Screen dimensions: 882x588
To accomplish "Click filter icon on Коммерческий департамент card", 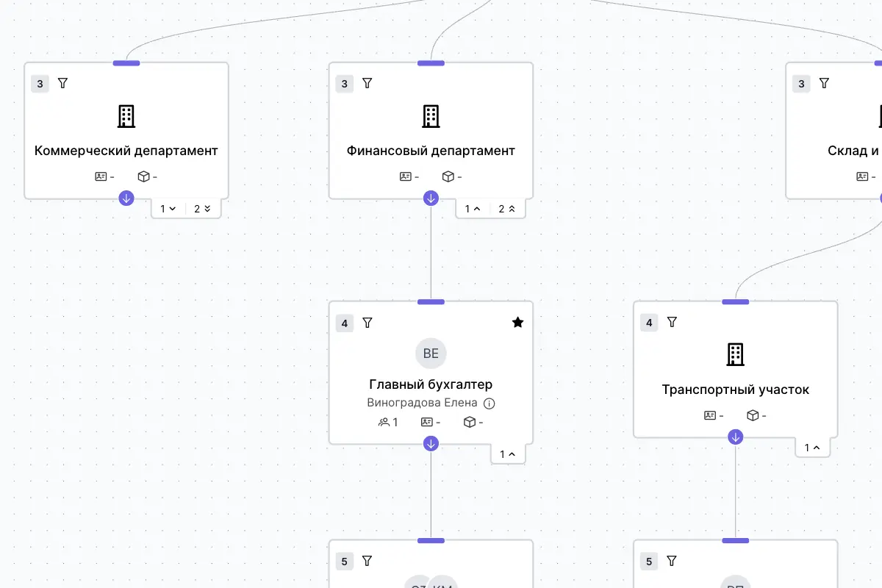I will coord(62,84).
